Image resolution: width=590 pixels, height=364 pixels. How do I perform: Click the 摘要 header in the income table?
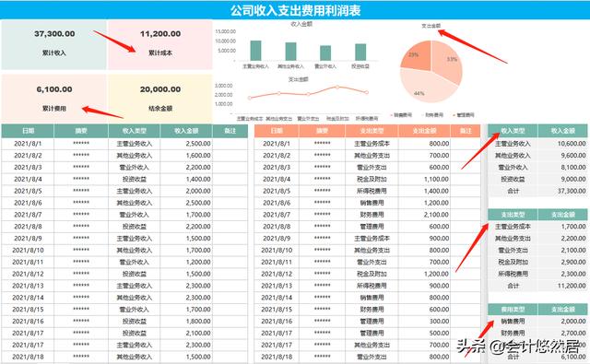[x=81, y=131]
